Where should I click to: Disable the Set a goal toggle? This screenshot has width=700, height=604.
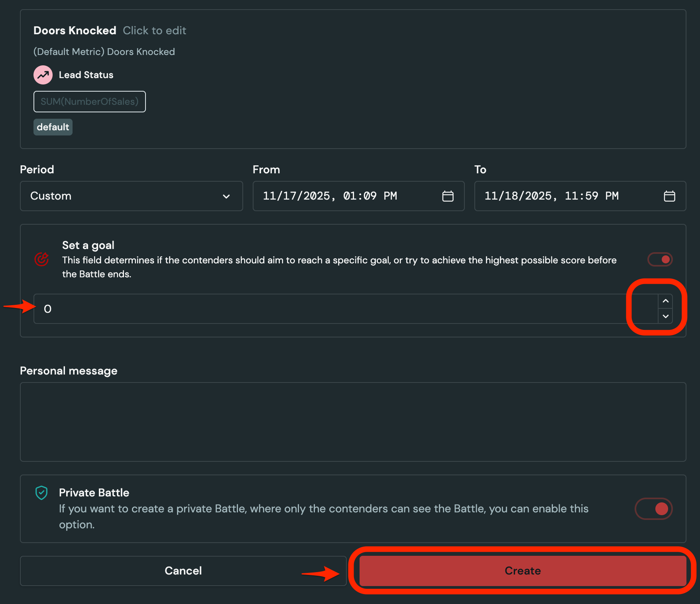(x=659, y=259)
